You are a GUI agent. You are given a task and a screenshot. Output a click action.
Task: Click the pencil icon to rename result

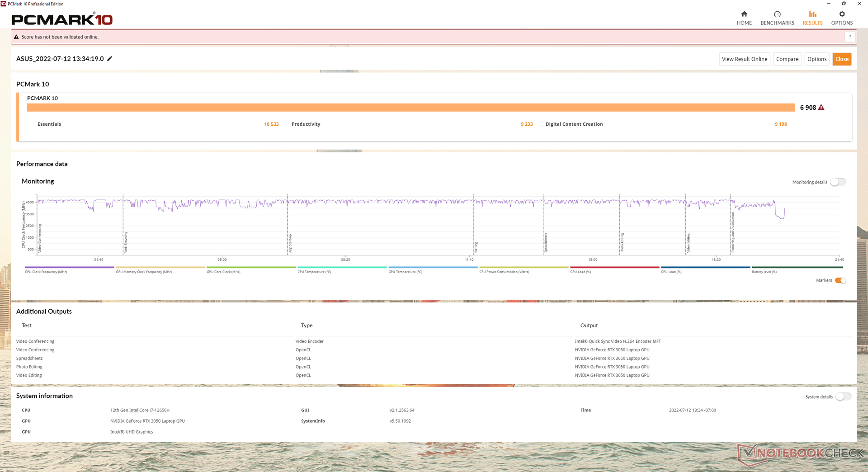coord(109,59)
